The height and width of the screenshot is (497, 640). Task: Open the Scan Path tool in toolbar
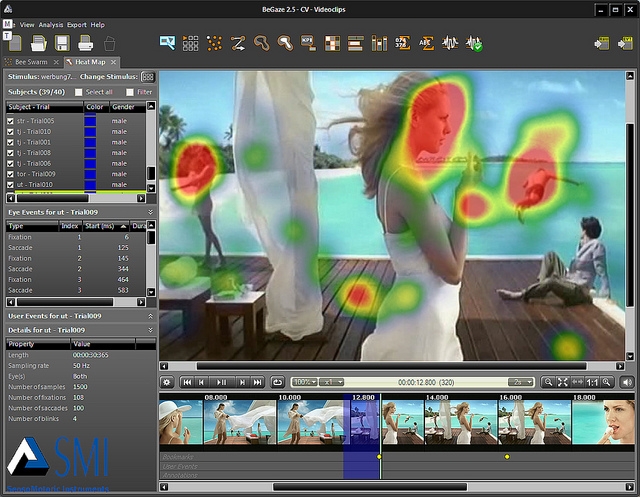click(238, 43)
